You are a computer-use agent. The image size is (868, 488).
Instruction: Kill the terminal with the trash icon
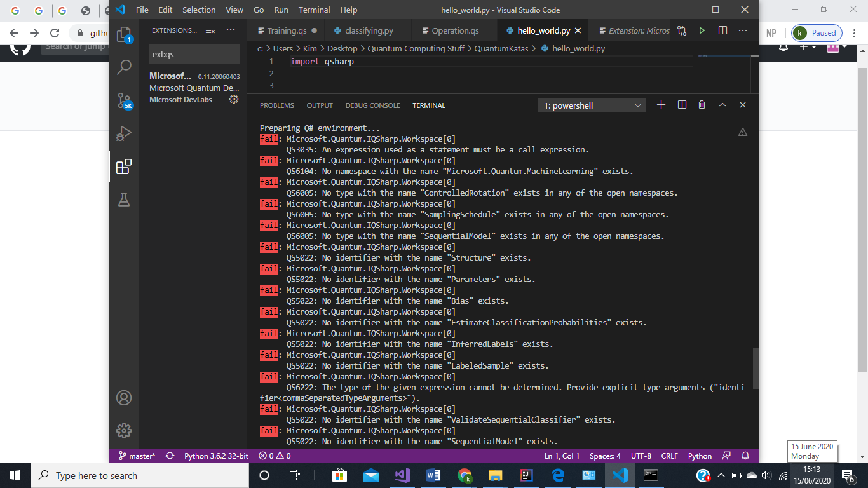coord(702,105)
